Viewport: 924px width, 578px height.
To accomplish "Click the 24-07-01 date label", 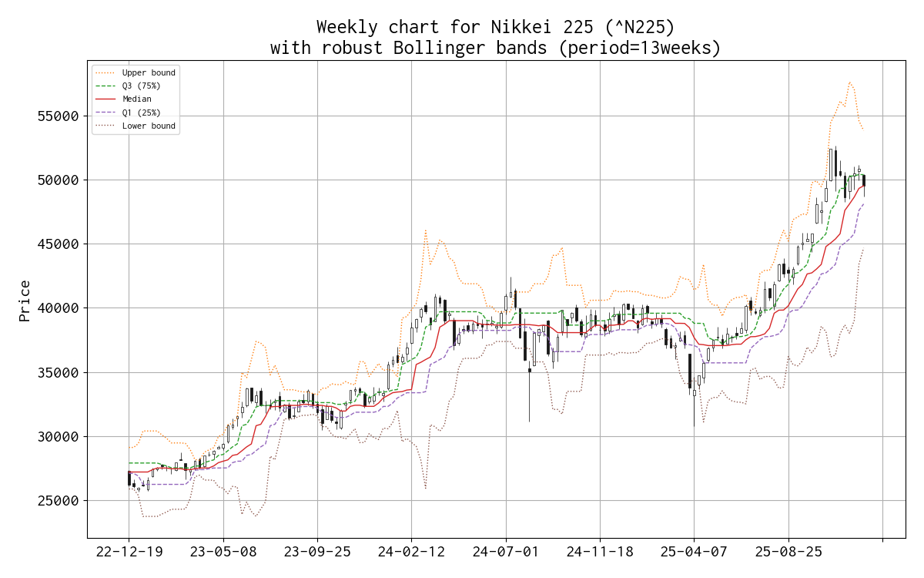I will (506, 553).
